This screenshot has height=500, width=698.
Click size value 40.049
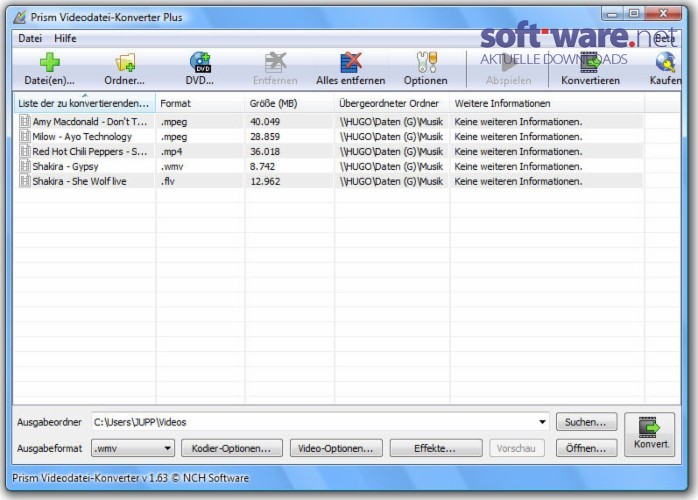(x=265, y=122)
